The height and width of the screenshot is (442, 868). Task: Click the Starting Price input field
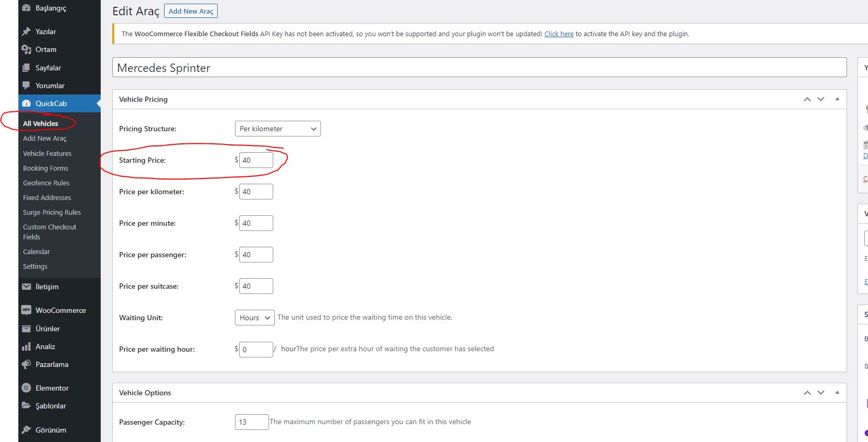[256, 160]
